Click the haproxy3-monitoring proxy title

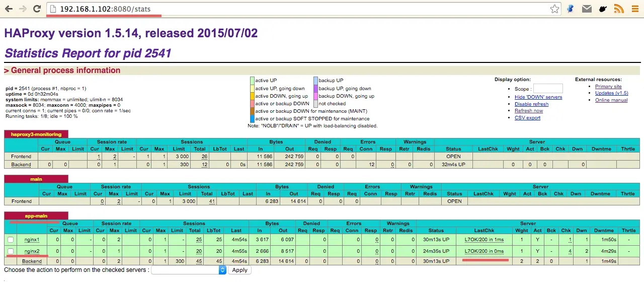point(36,134)
